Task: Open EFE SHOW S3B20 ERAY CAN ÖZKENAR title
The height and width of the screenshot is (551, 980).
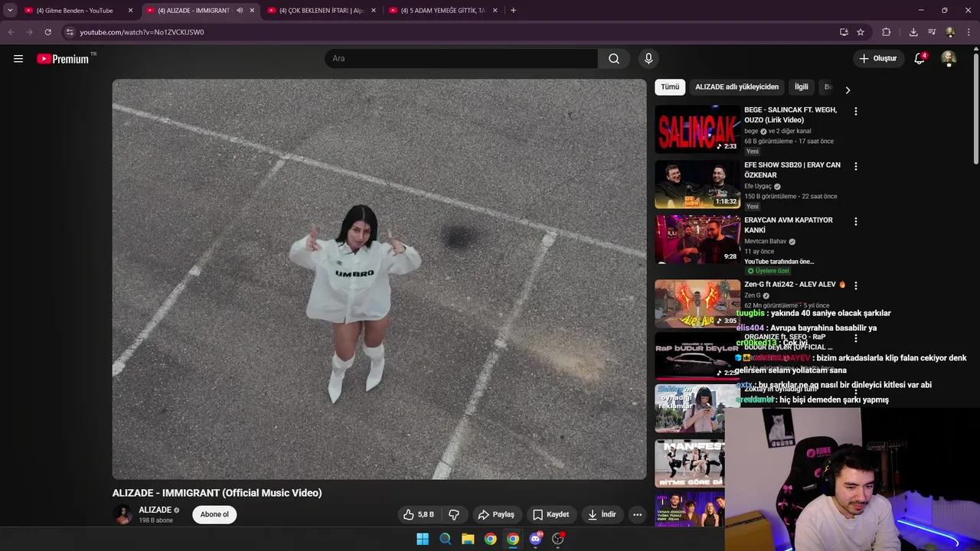Action: pos(792,170)
